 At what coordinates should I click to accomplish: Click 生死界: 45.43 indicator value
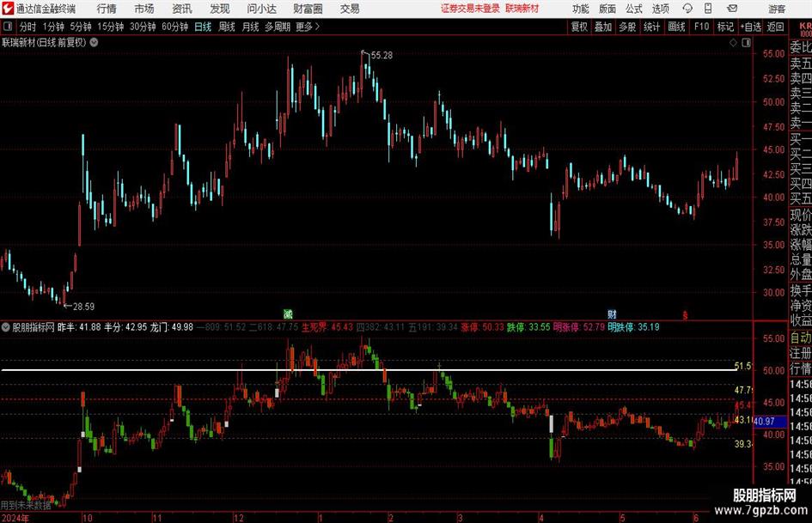pyautogui.click(x=327, y=327)
